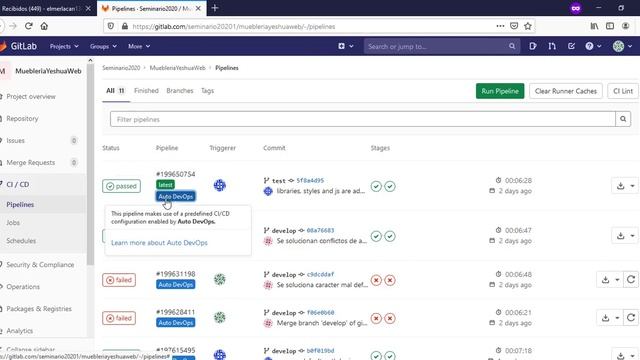The image size is (640, 360).
Task: Click triggerer avatar of pipeline #199631198
Action: click(220, 279)
